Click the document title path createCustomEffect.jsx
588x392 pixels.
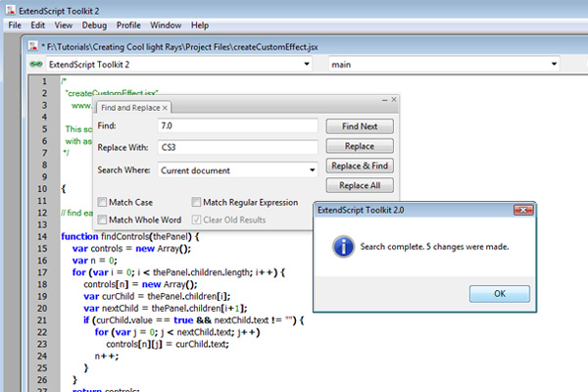(182, 47)
